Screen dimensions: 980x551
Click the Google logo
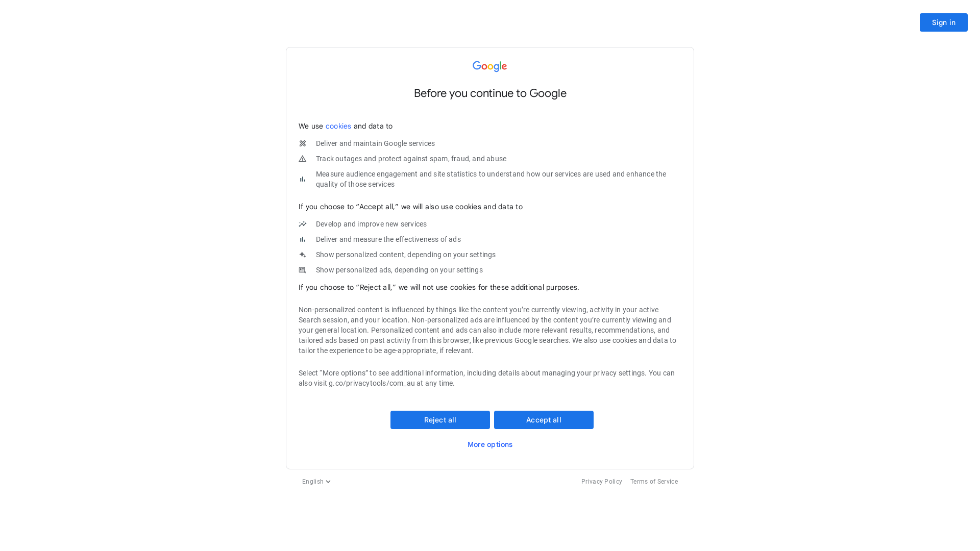489,66
